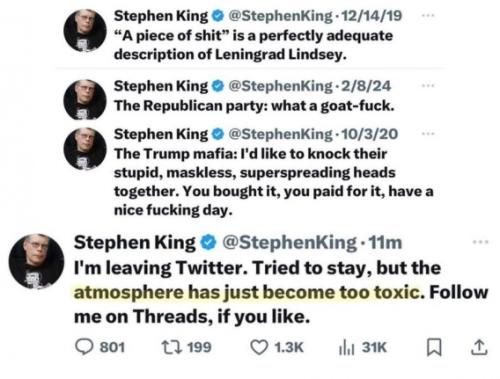Image resolution: width=500 pixels, height=379 pixels.
Task: Click the reply icon with 801 replies
Action: pyautogui.click(x=84, y=347)
